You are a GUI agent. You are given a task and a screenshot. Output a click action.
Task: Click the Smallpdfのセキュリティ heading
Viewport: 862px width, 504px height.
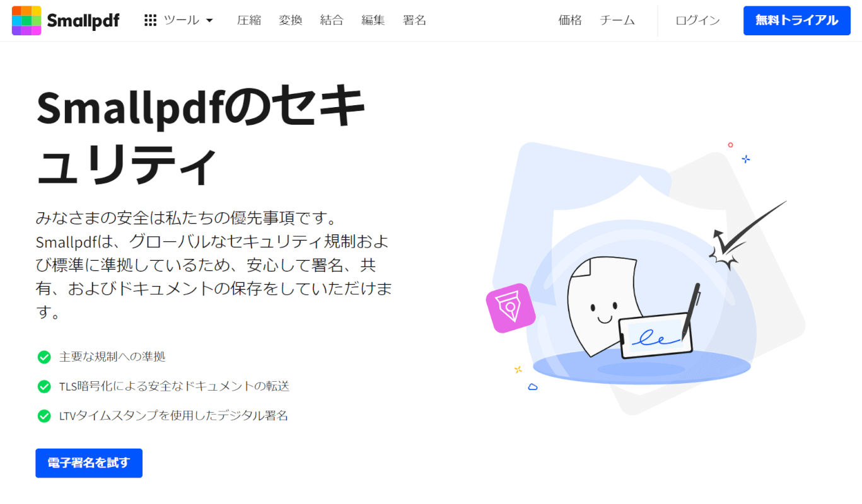pos(201,136)
